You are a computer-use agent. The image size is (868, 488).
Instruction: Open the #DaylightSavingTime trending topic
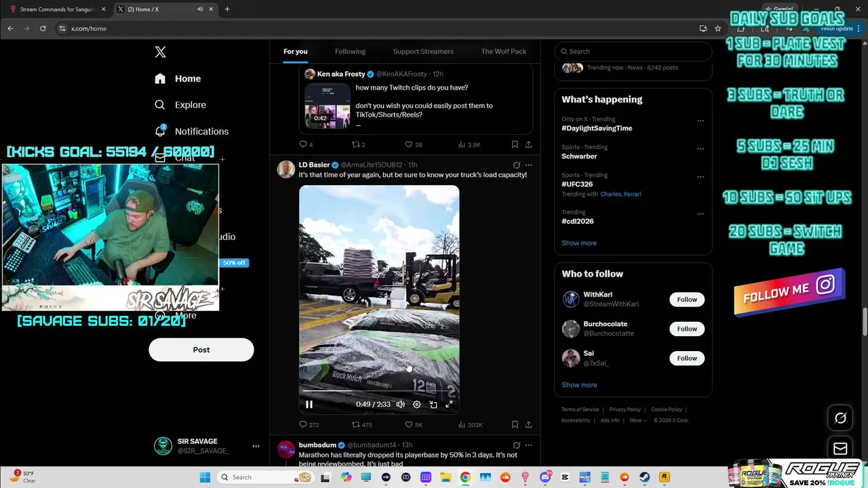(597, 128)
